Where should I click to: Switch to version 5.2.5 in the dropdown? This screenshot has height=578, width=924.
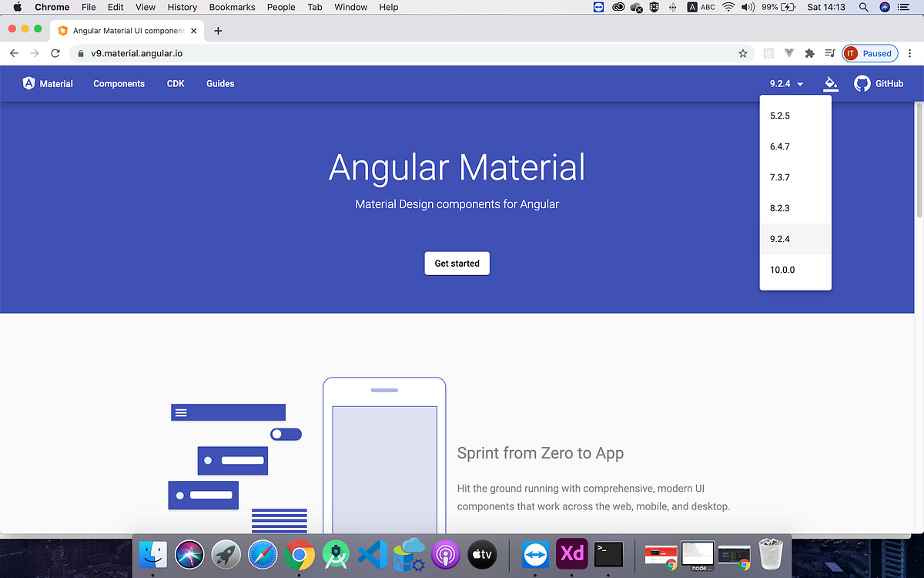(x=780, y=115)
